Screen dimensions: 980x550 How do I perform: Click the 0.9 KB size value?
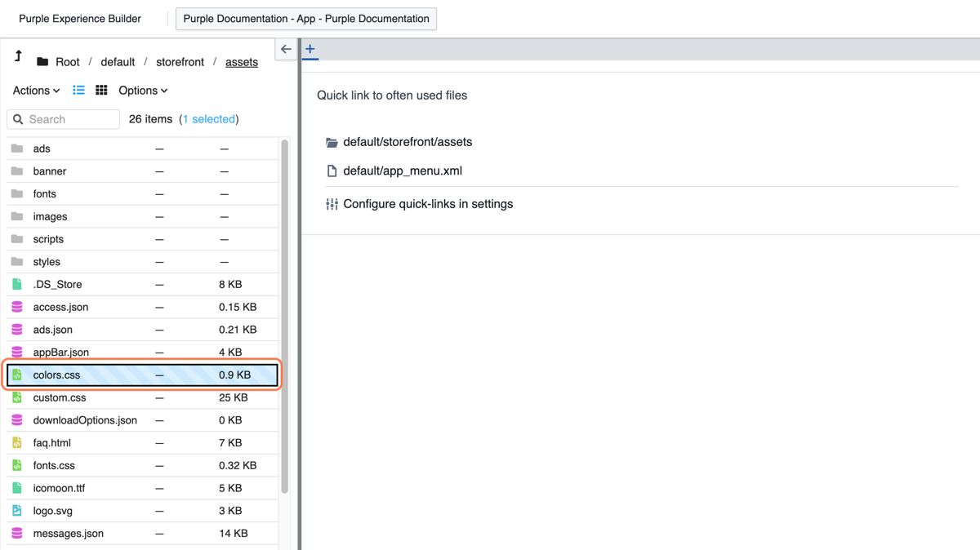tap(234, 375)
